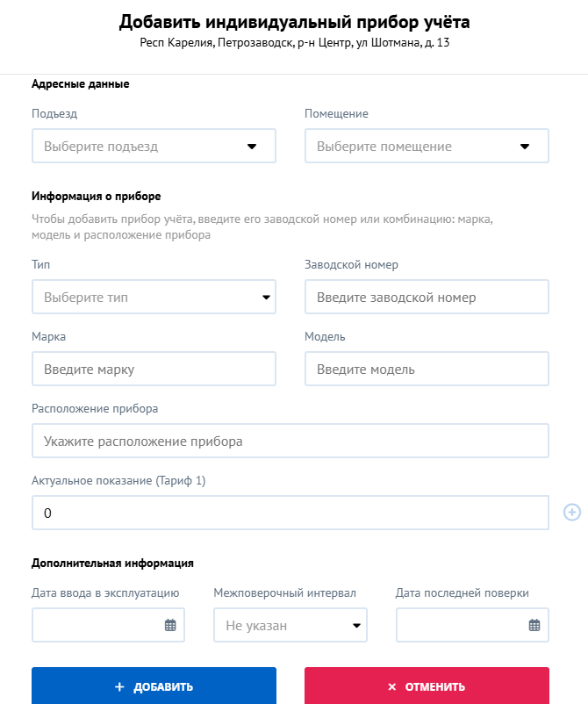
Task: Click the plus circle icon to add tariff
Action: tap(571, 513)
